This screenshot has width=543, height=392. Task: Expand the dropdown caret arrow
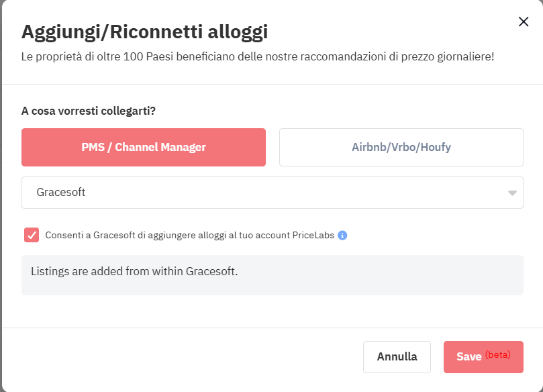[512, 193]
